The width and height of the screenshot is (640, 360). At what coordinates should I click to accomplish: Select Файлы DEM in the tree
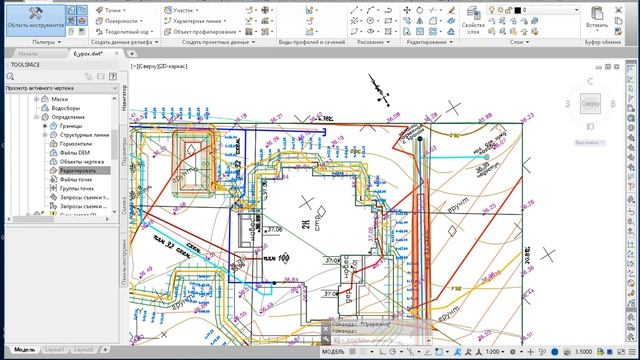tap(75, 153)
